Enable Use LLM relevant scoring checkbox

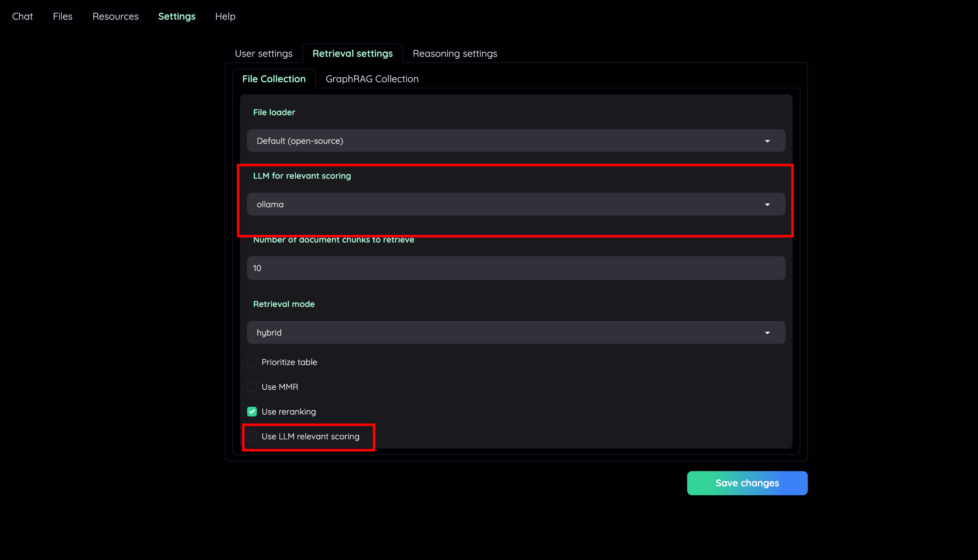252,437
